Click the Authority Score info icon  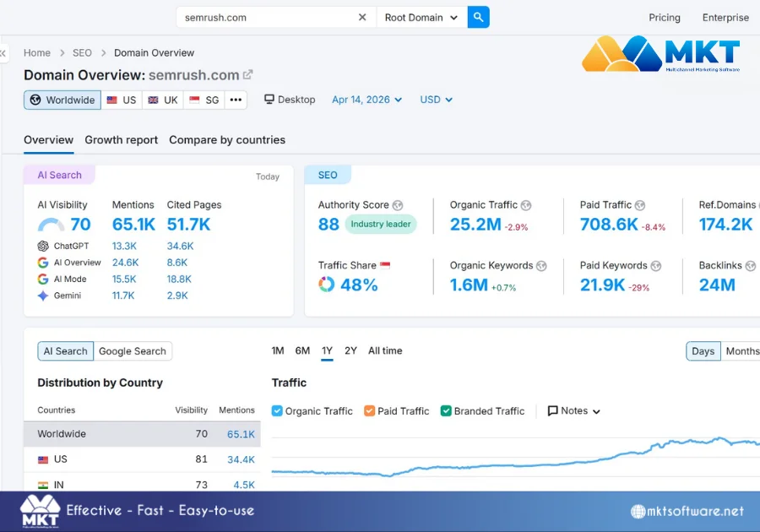point(398,205)
